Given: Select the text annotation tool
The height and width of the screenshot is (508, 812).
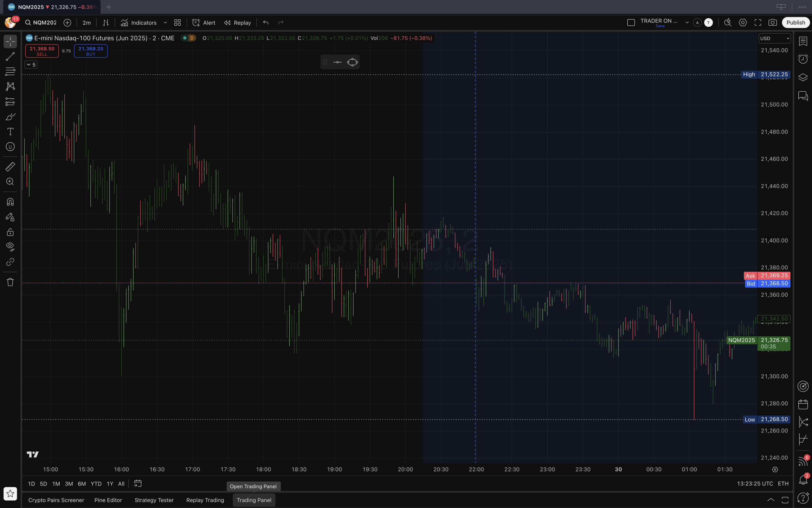Looking at the screenshot, I should 10,131.
